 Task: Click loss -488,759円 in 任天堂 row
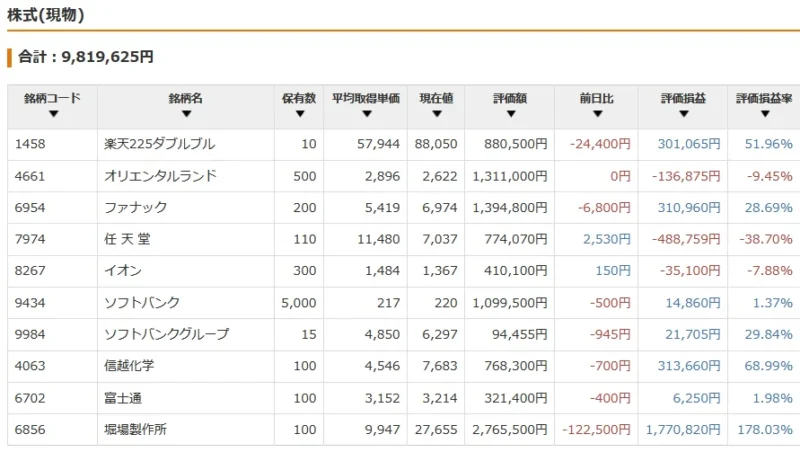click(x=686, y=239)
